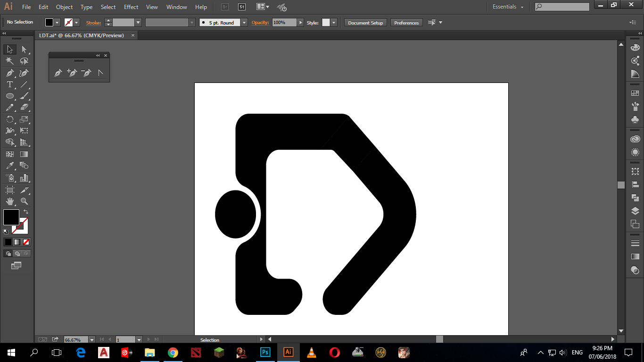
Task: Select the Artboard tool
Action: coord(10,190)
